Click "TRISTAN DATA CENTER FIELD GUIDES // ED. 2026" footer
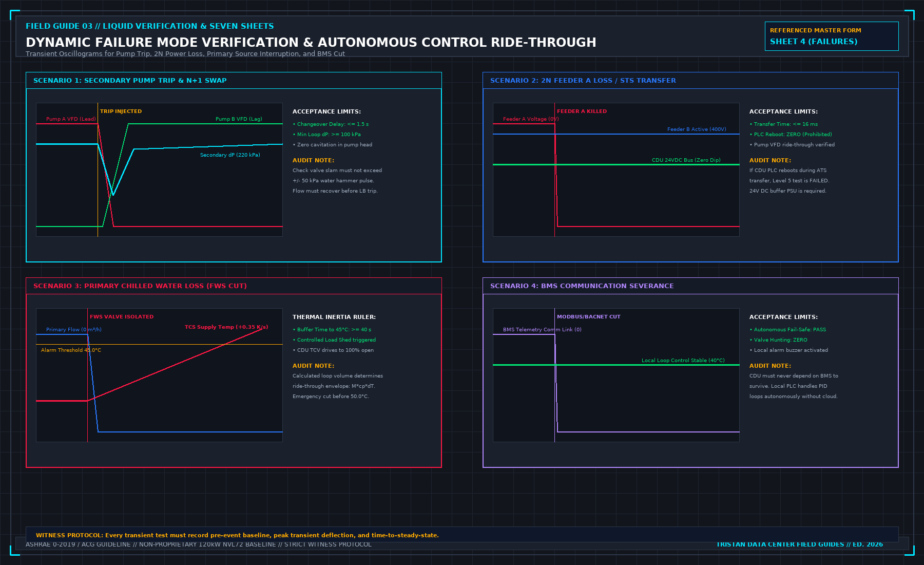 point(800,544)
